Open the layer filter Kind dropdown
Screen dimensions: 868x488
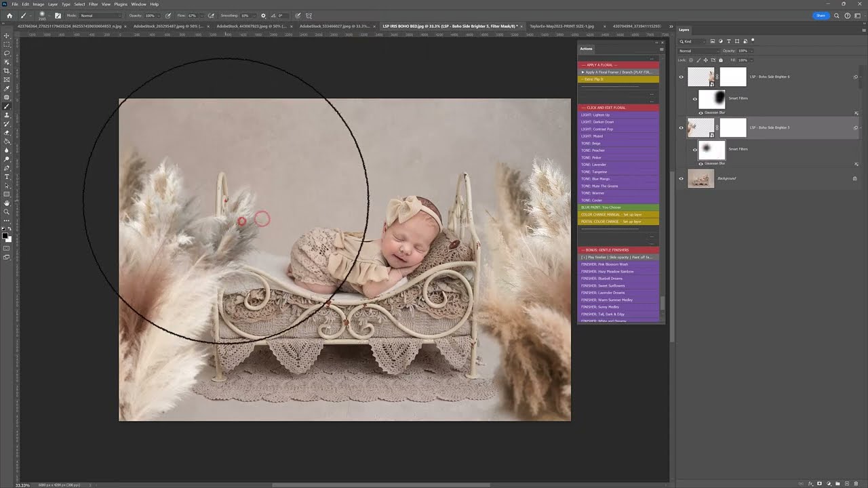[693, 41]
